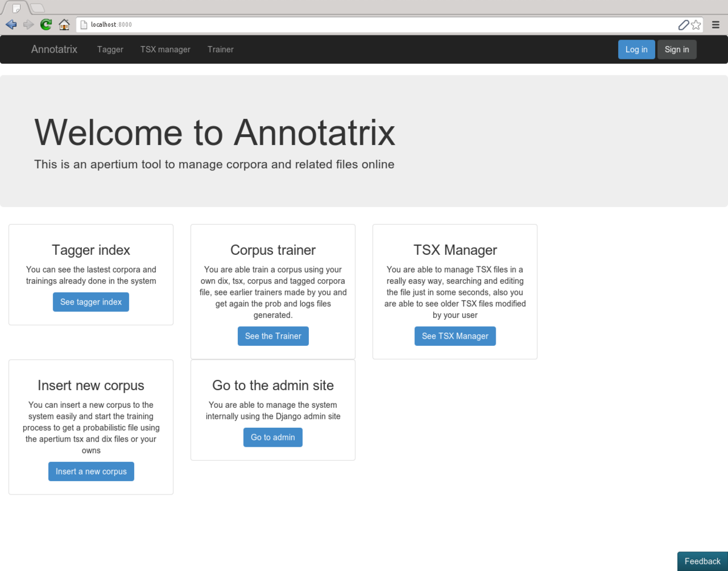Open a new tab in browser
Screen dimensions: 728x571
[38, 8]
